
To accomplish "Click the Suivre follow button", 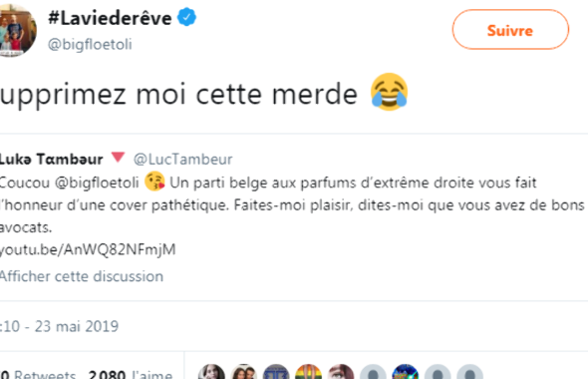I will pos(510,30).
